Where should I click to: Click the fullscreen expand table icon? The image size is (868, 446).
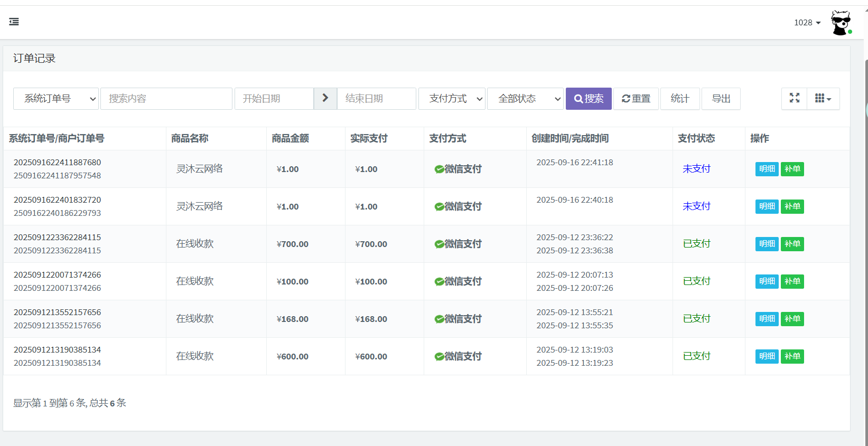click(x=794, y=98)
